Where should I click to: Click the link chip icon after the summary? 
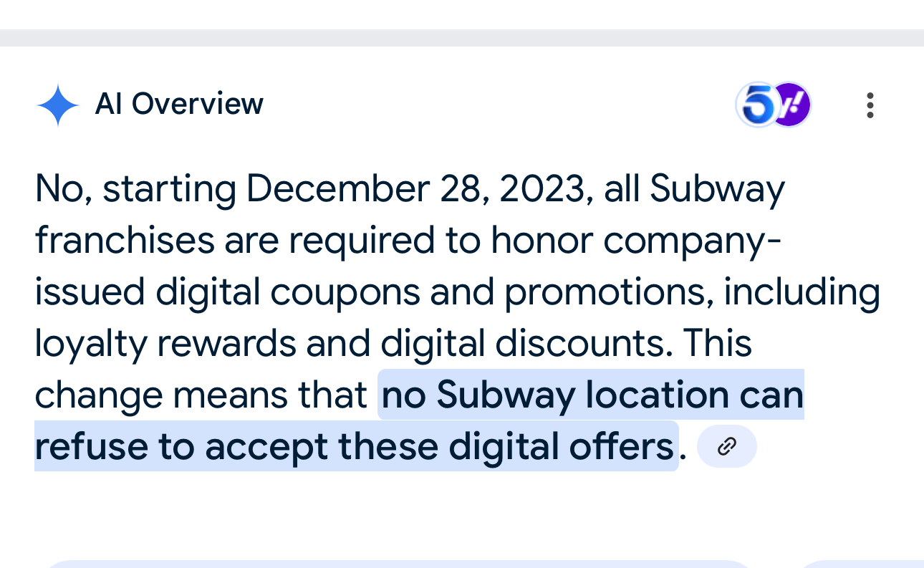tap(726, 447)
